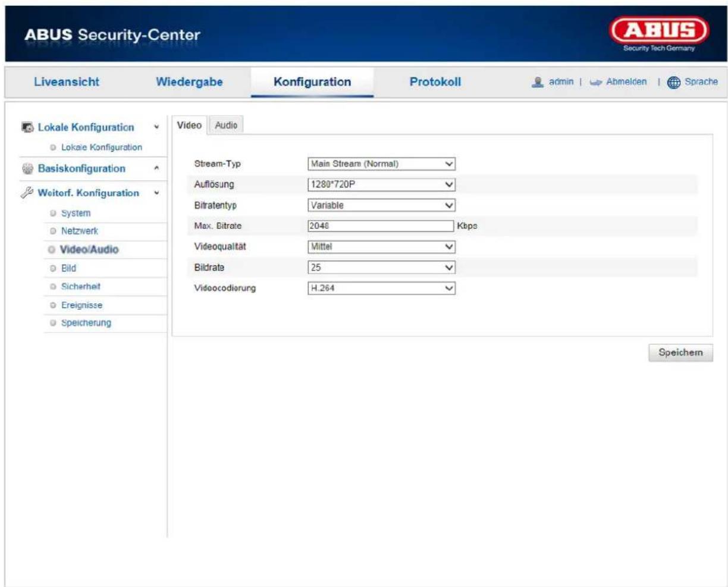Click the Weiterf. Konfiguration section header
The height and width of the screenshot is (587, 728).
click(88, 193)
